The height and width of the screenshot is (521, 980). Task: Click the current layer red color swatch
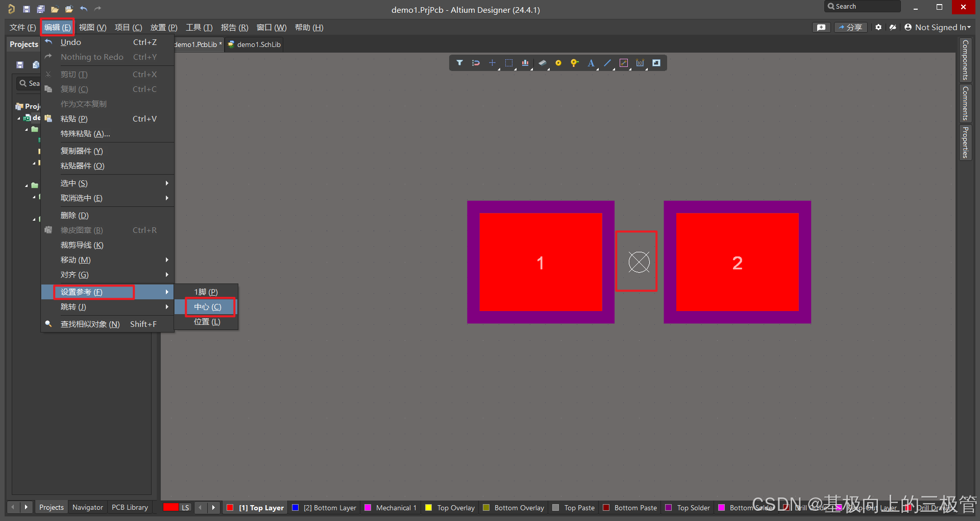click(170, 507)
